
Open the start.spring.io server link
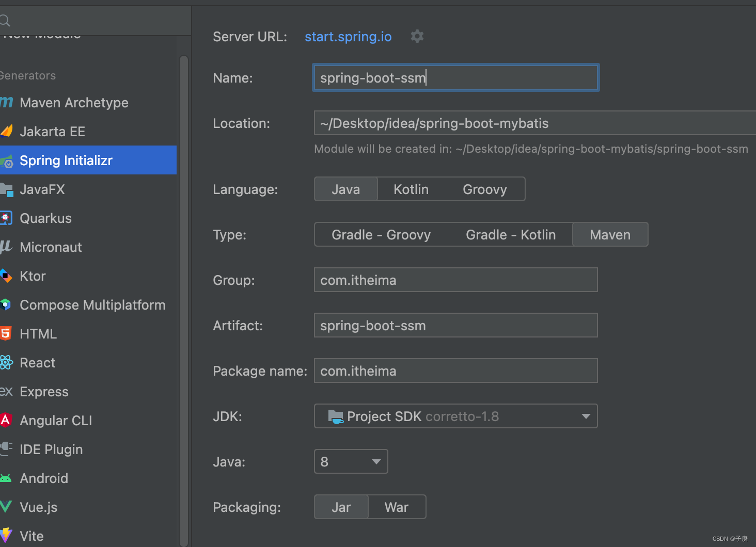pos(348,37)
